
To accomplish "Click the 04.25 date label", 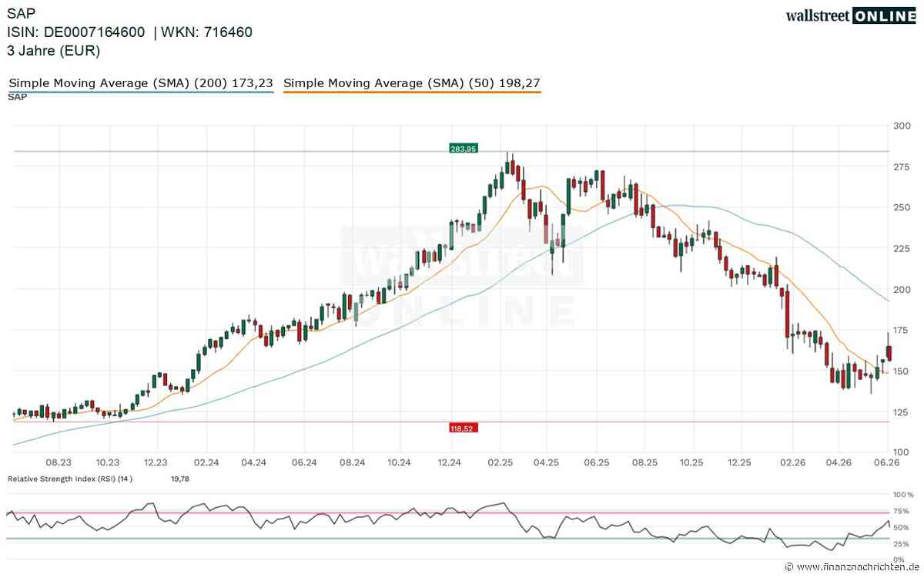I will click(545, 462).
